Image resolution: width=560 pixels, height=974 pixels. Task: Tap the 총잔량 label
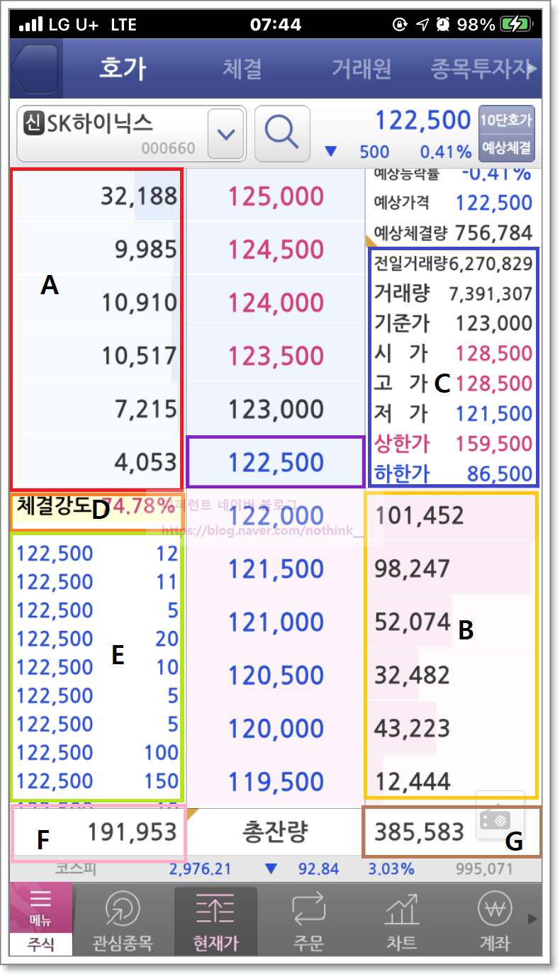274,832
